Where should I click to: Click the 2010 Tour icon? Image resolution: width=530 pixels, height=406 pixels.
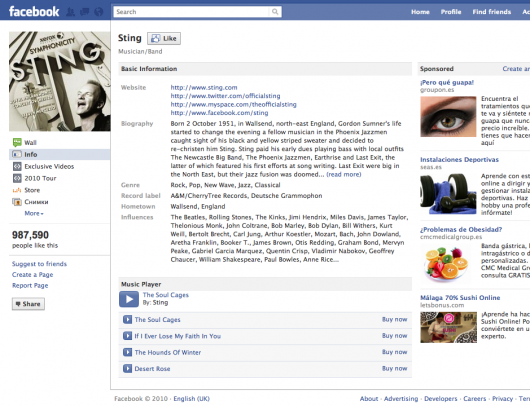17,178
